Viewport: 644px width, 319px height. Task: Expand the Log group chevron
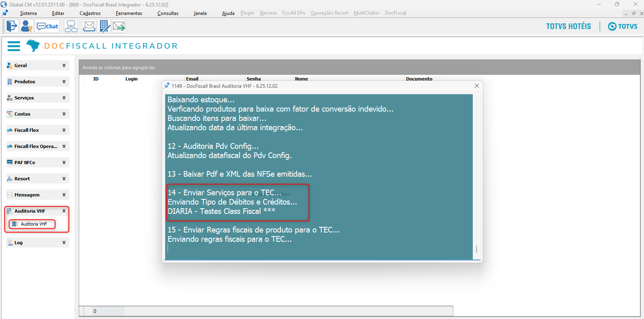[64, 242]
